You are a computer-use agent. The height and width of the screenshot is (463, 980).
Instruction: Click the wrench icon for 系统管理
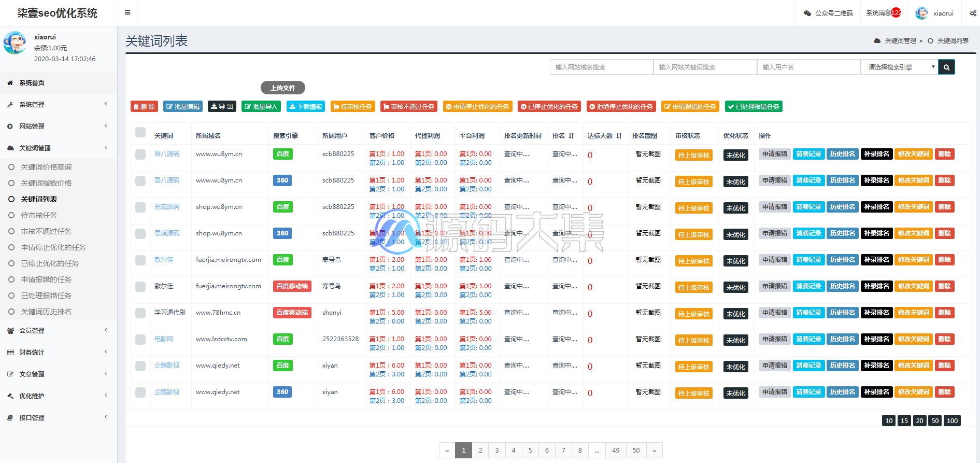point(10,105)
